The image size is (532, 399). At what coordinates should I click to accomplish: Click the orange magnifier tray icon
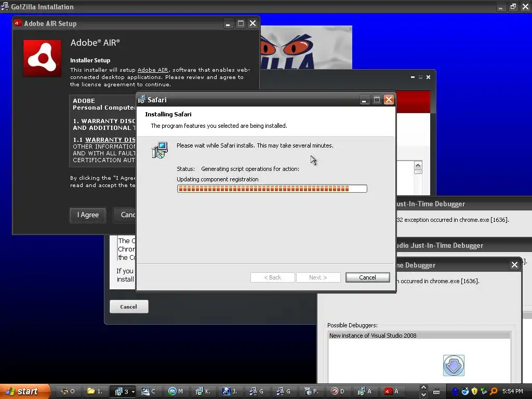click(494, 391)
